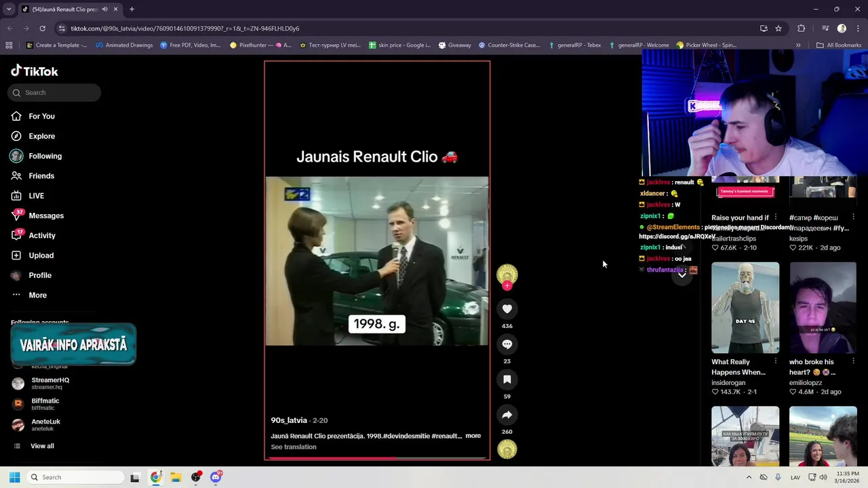
Task: Open 'Picker Wheel - Spin...' bookmark
Action: pos(706,45)
